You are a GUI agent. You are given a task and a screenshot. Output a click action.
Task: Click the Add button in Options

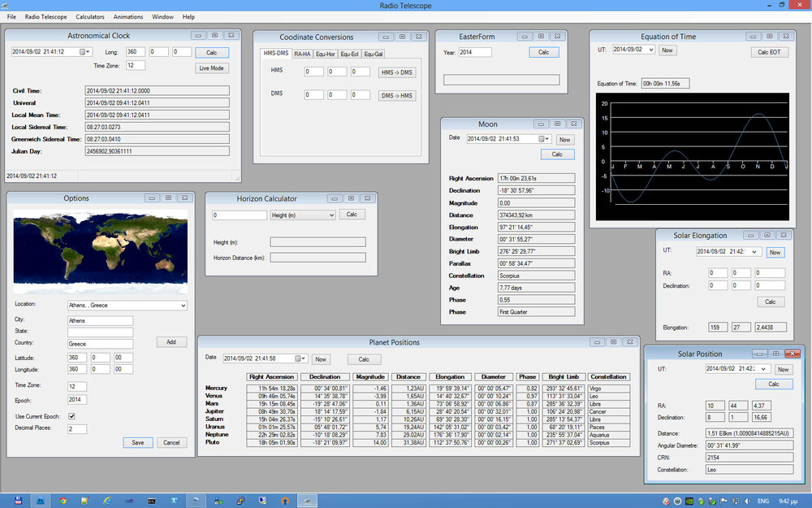point(171,342)
